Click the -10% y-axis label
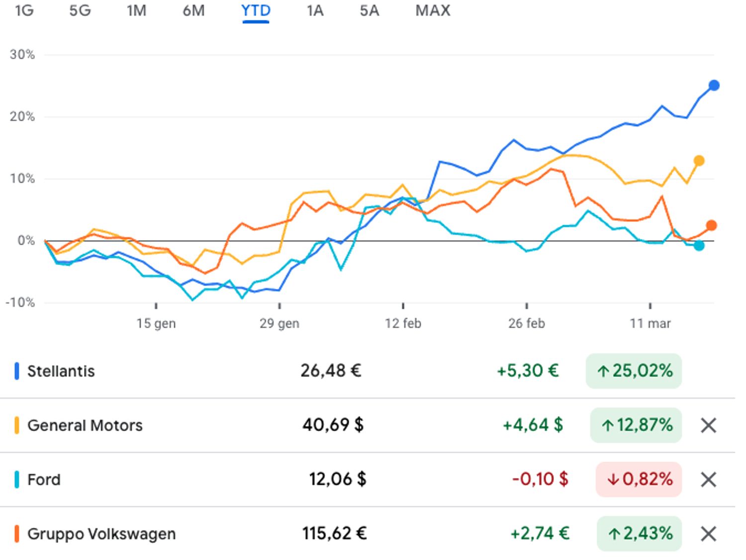The height and width of the screenshot is (560, 746). coord(20,302)
